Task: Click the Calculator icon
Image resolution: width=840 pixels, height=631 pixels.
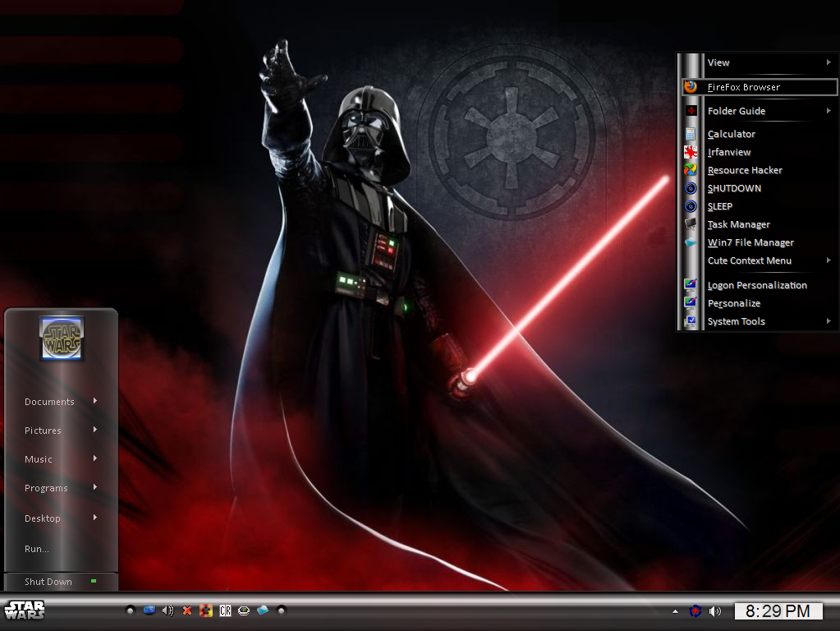Action: point(691,134)
